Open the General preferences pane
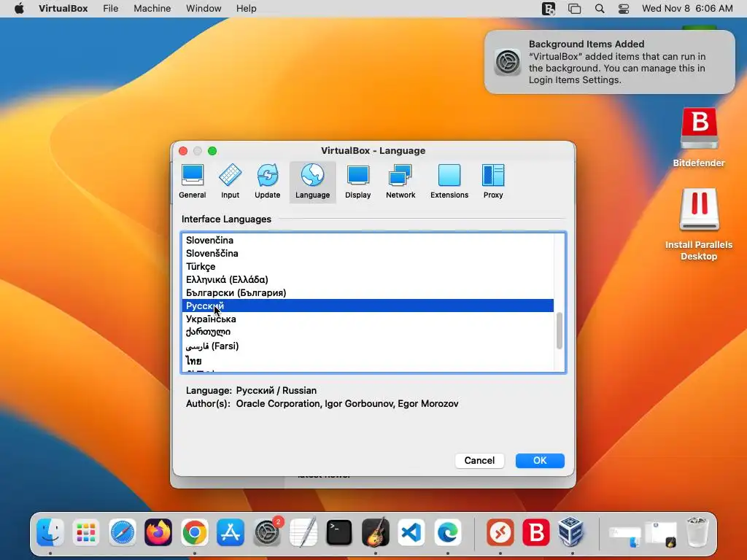Image resolution: width=747 pixels, height=560 pixels. [x=193, y=182]
